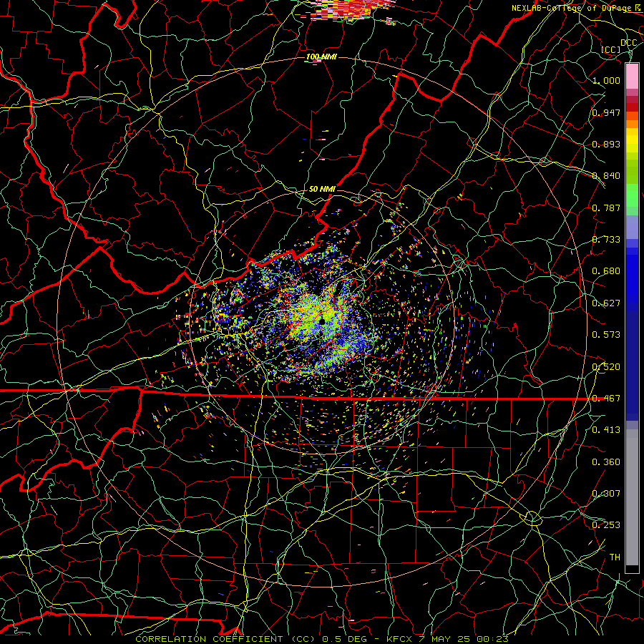
Task: Select the 0.467 legend value
Action: [x=606, y=399]
